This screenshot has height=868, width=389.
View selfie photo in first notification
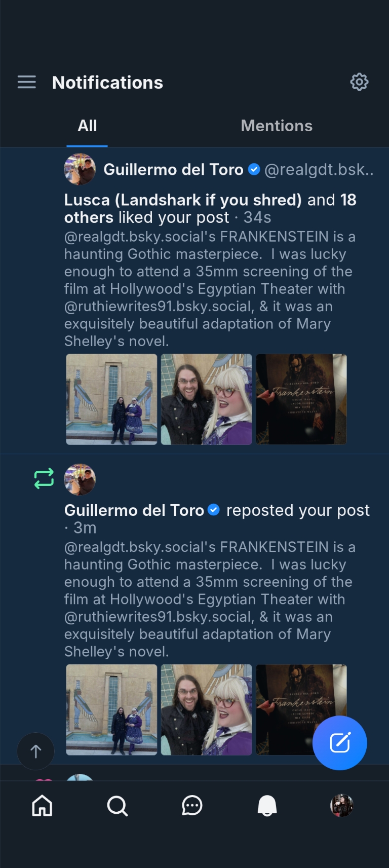[x=206, y=399]
